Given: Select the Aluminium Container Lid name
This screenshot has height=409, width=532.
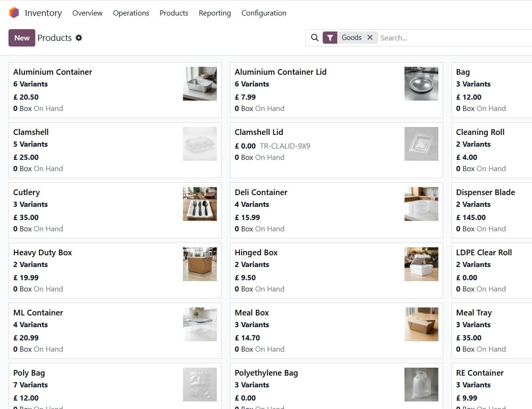Looking at the screenshot, I should click(280, 72).
